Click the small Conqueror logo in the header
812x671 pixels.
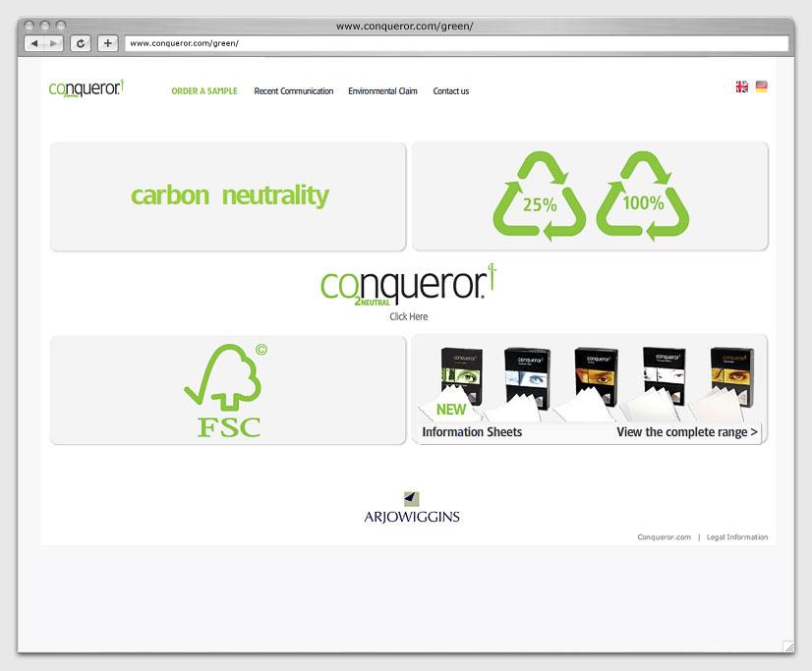pyautogui.click(x=87, y=88)
